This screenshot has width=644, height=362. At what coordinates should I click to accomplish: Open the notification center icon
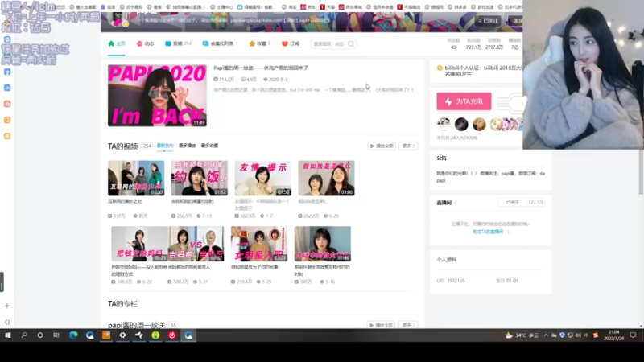[633, 335]
